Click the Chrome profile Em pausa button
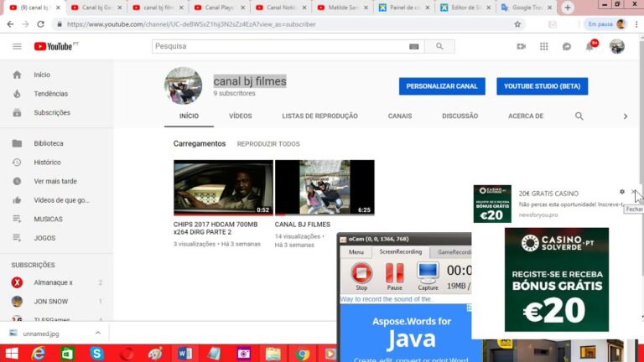Viewport: 644px width, 362px height. coord(606,24)
